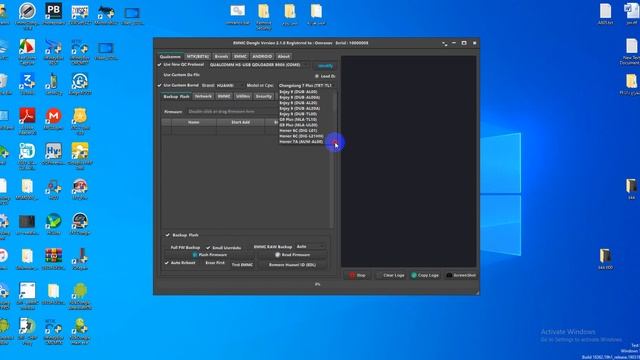This screenshot has width=640, height=360.
Task: Launch the MEGAsync red M icon
Action: (53, 118)
